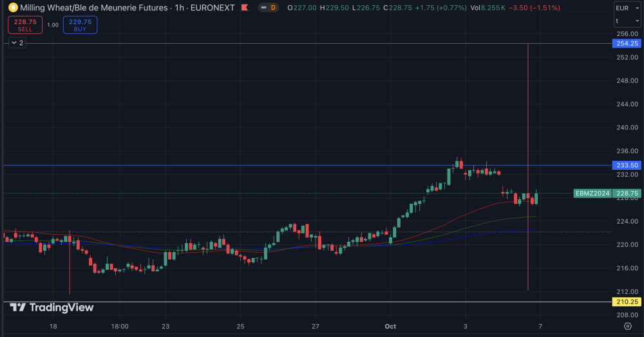The image size is (644, 337).
Task: Click the −3.50 (−1.51%) volume change value
Action: pos(534,8)
